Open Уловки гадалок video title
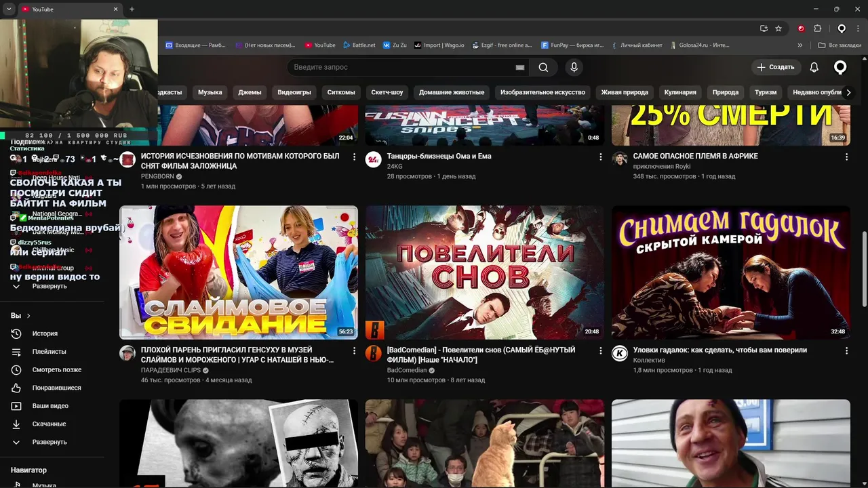 coord(720,350)
